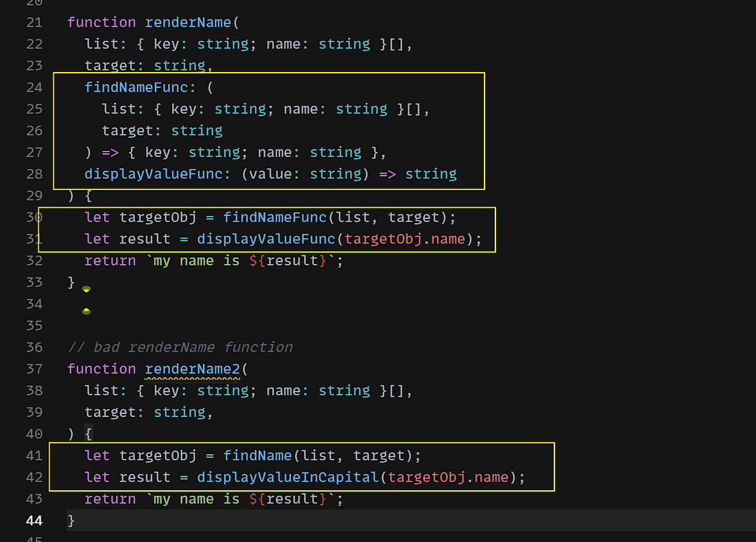756x542 pixels.
Task: Click the targetObj variable declared on line 30
Action: [x=158, y=217]
